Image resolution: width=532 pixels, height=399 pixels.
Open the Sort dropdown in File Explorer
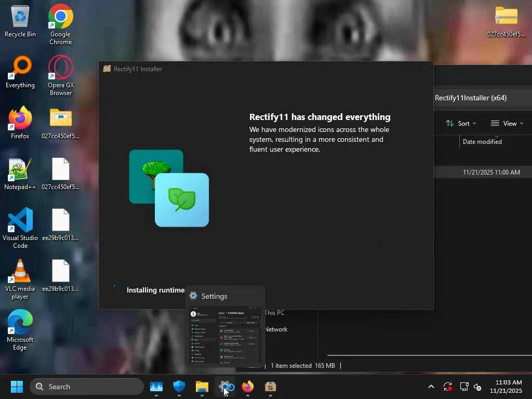click(461, 124)
